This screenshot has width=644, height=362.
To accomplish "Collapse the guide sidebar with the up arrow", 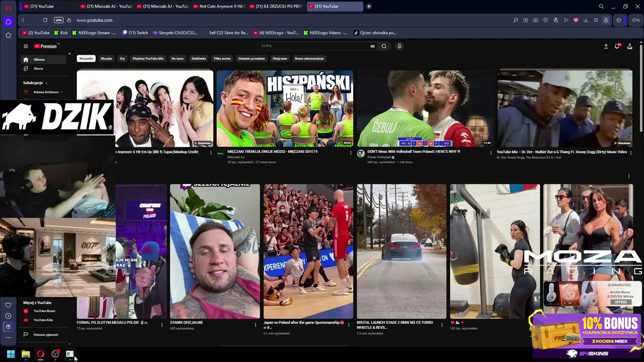I will tap(69, 54).
